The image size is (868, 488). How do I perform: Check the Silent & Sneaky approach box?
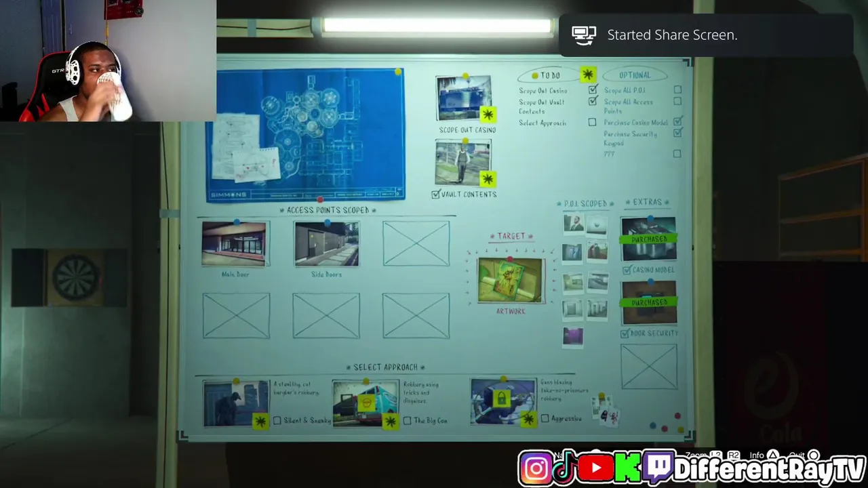pyautogui.click(x=277, y=421)
